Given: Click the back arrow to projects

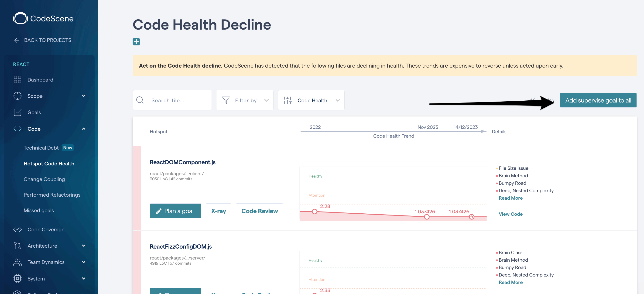Looking at the screenshot, I should pos(17,40).
